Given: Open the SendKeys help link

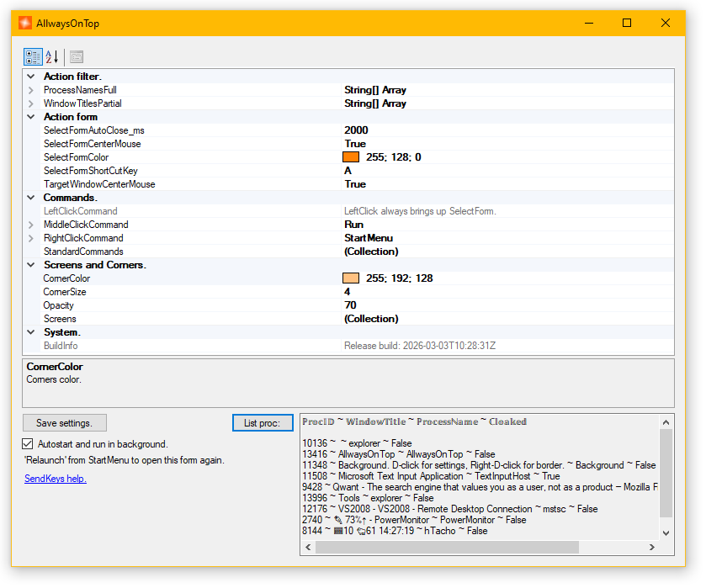Looking at the screenshot, I should [56, 479].
